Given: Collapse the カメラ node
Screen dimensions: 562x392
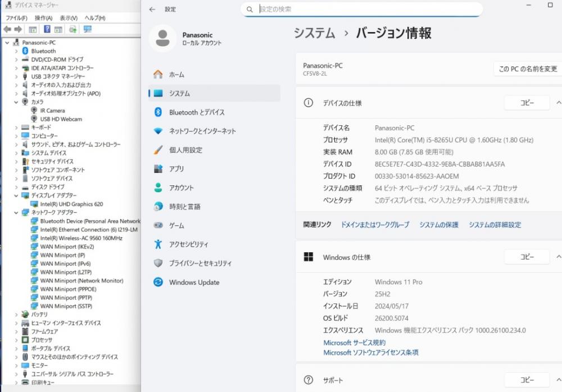Looking at the screenshot, I should [16, 102].
